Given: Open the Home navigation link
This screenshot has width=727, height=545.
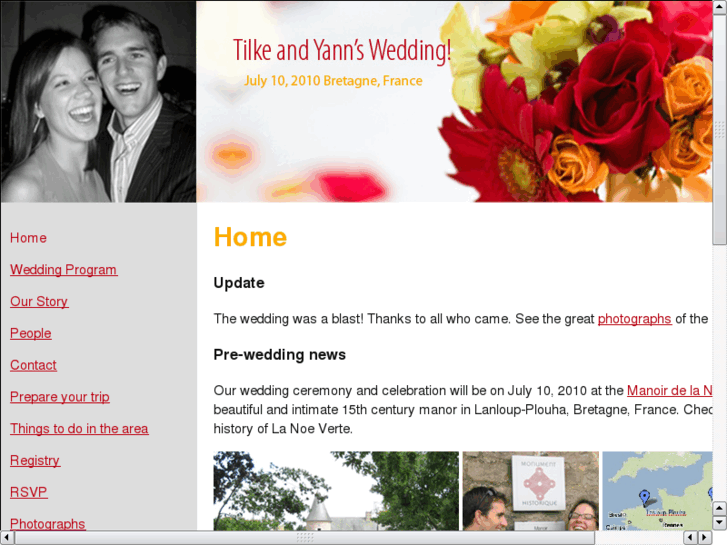Looking at the screenshot, I should tap(28, 238).
